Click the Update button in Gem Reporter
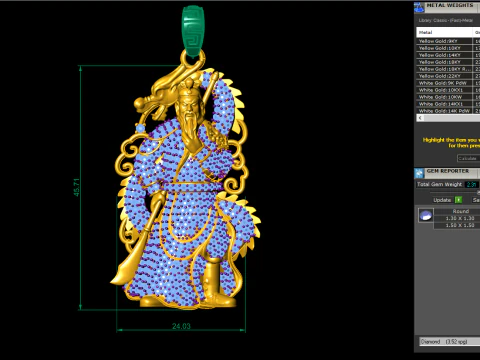 point(442,200)
